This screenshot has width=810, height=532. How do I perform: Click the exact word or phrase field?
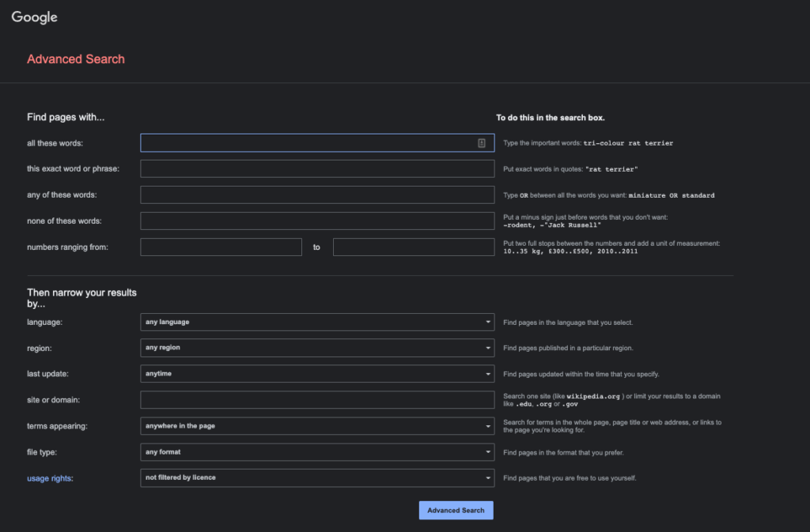click(x=316, y=169)
